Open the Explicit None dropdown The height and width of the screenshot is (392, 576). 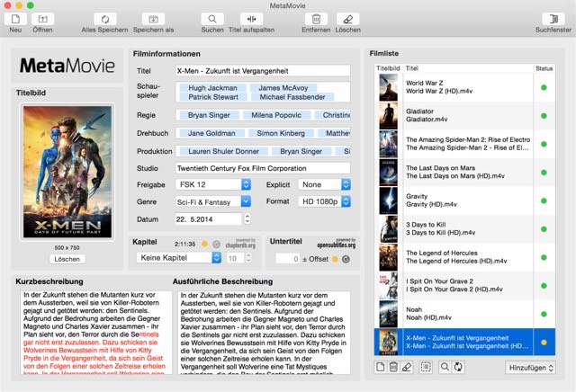[324, 184]
